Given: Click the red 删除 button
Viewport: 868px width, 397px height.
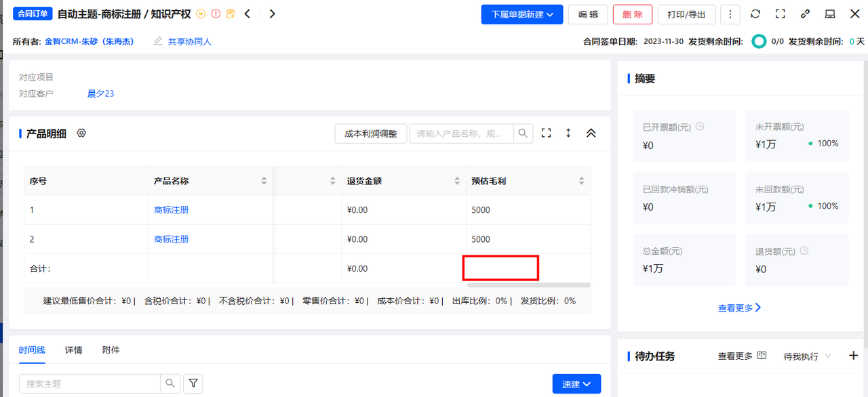Looking at the screenshot, I should [x=633, y=14].
